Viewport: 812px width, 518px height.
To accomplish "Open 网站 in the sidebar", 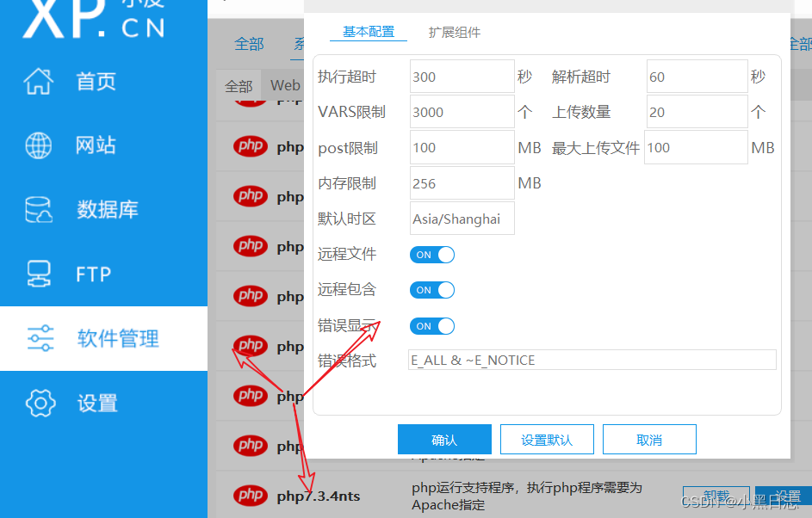I will 96,145.
